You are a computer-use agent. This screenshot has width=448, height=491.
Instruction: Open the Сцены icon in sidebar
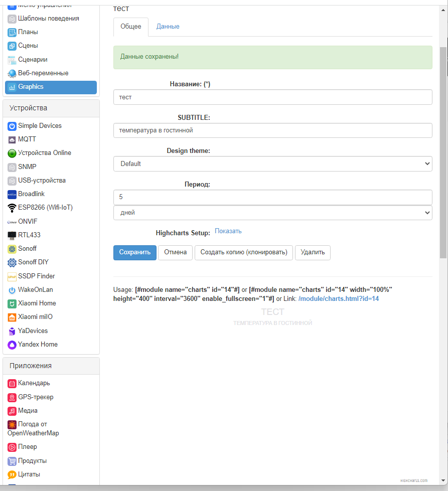coord(12,46)
